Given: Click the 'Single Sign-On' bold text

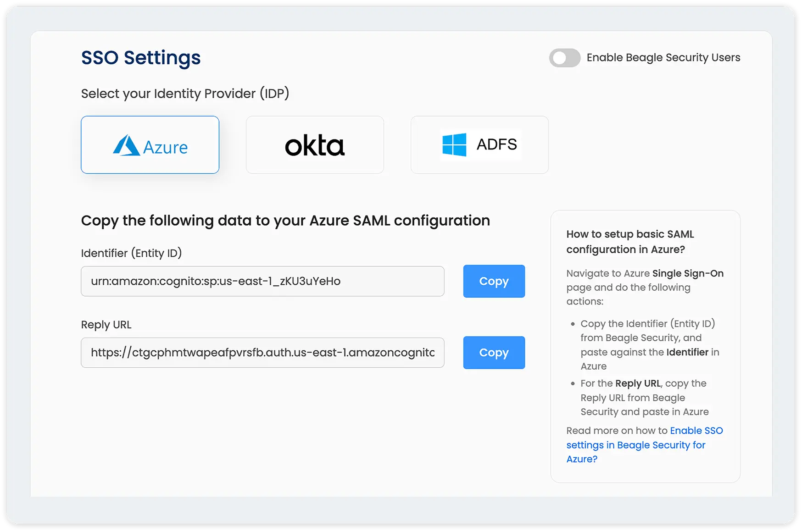Looking at the screenshot, I should click(x=688, y=273).
